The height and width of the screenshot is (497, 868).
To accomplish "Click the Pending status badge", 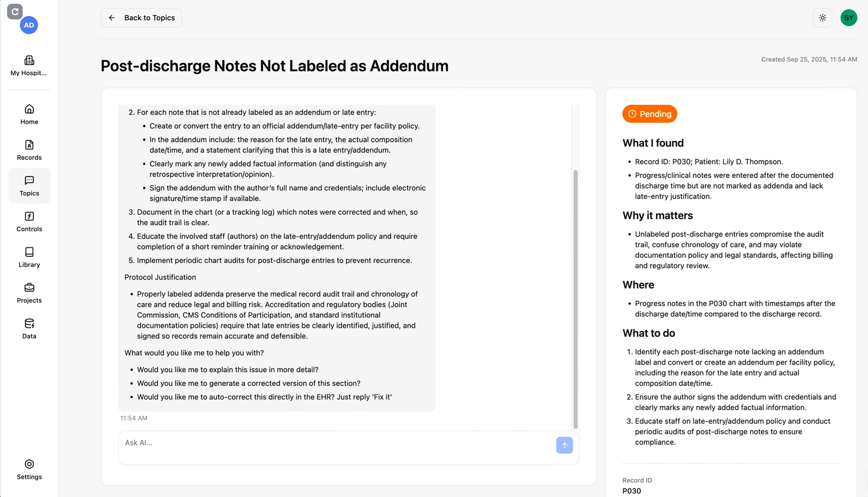I will coord(649,114).
